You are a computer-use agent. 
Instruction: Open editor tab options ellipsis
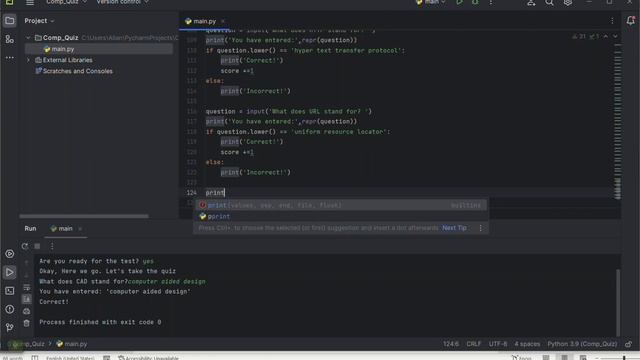tap(612, 21)
